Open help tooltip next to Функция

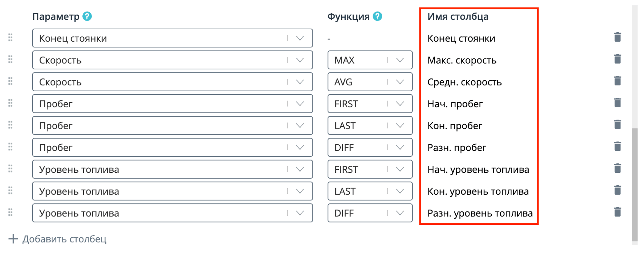click(377, 16)
